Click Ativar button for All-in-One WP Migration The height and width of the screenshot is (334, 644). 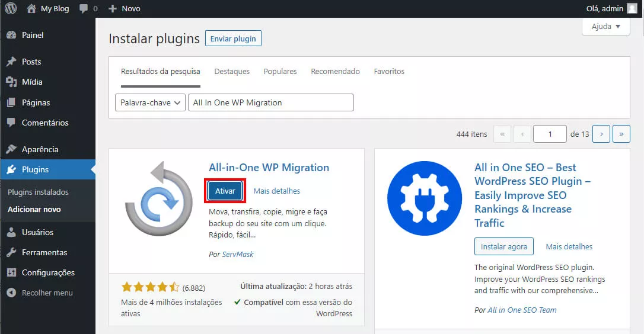pos(225,191)
